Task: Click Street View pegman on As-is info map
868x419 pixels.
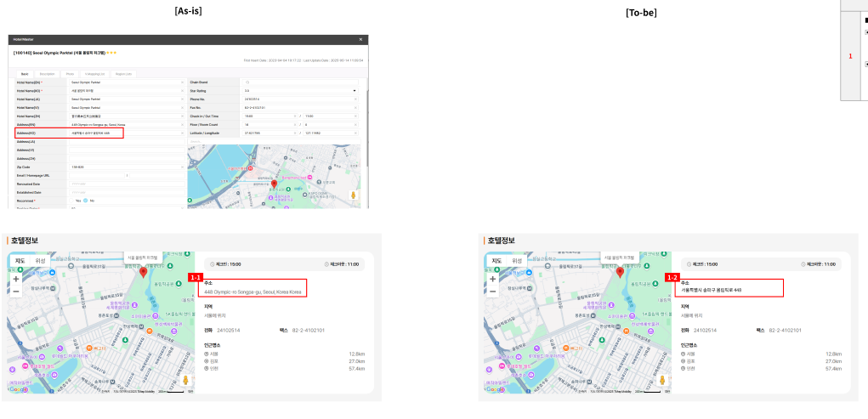Action: click(184, 381)
